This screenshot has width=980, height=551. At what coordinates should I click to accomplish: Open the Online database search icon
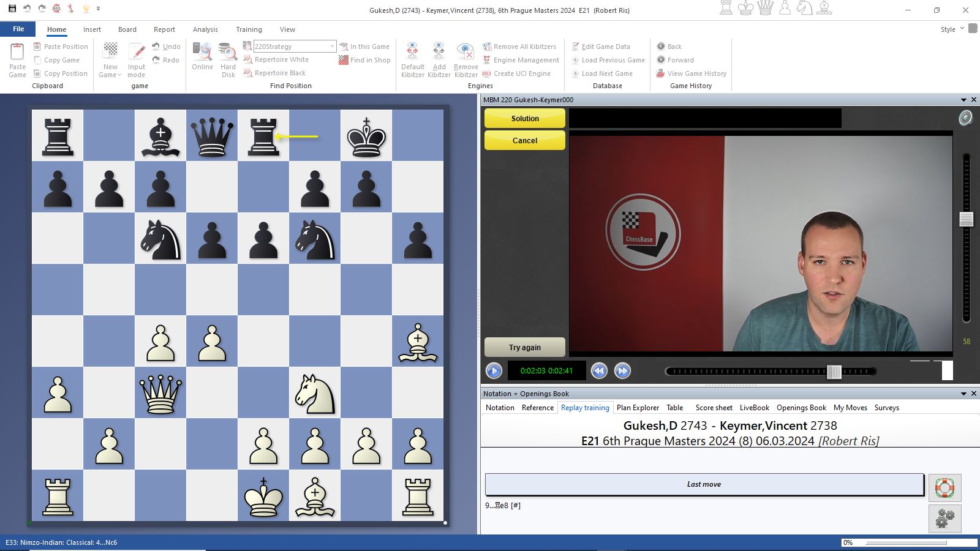click(x=202, y=52)
